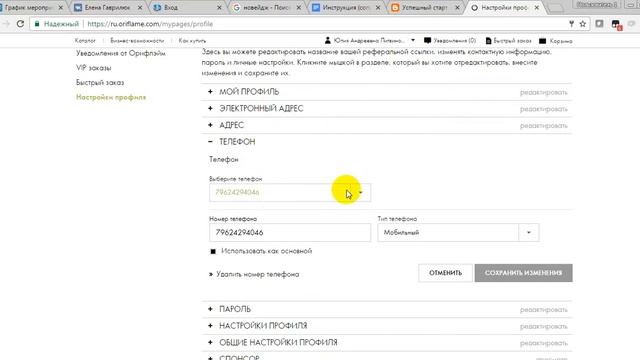640x360 pixels.
Task: Open the Каталог menu
Action: 85,40
